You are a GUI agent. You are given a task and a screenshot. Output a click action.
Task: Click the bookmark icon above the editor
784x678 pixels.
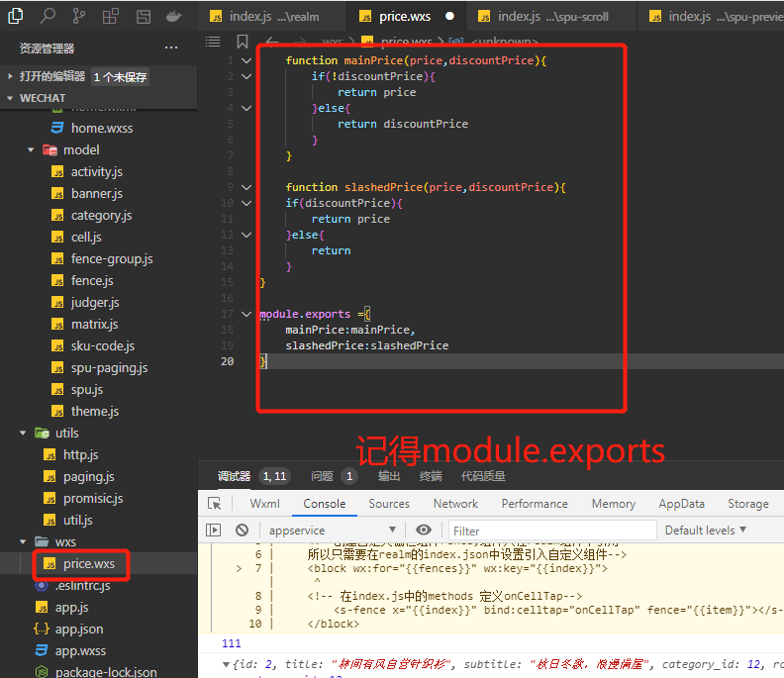243,42
